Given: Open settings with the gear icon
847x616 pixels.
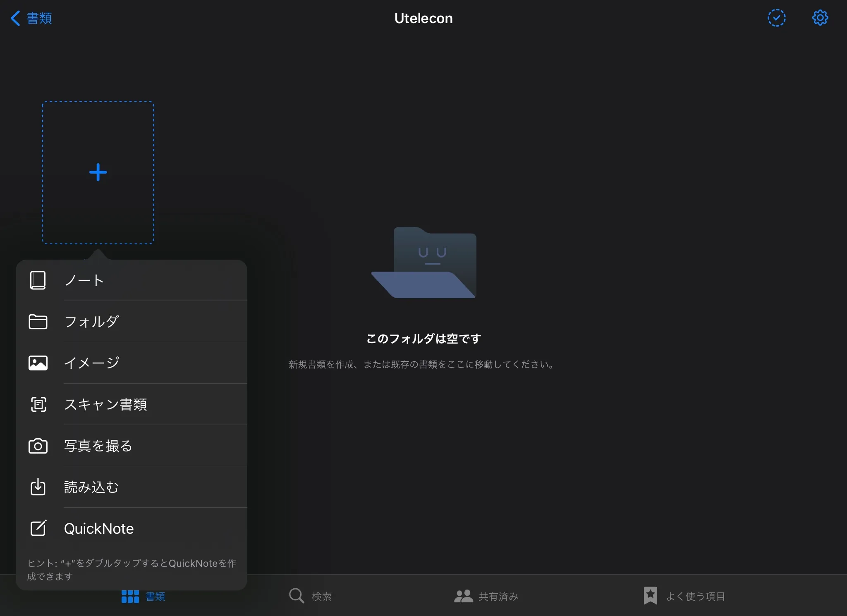Looking at the screenshot, I should (x=820, y=18).
